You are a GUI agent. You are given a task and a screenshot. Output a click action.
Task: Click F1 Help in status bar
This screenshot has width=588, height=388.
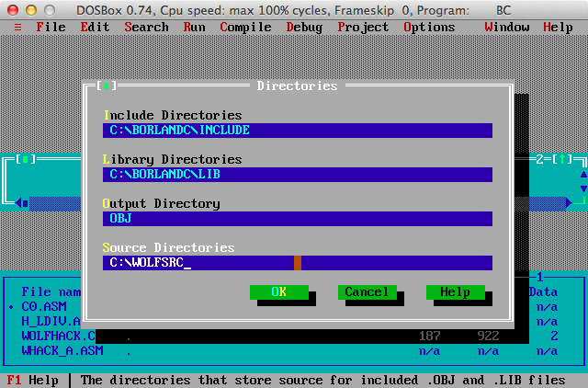33,380
